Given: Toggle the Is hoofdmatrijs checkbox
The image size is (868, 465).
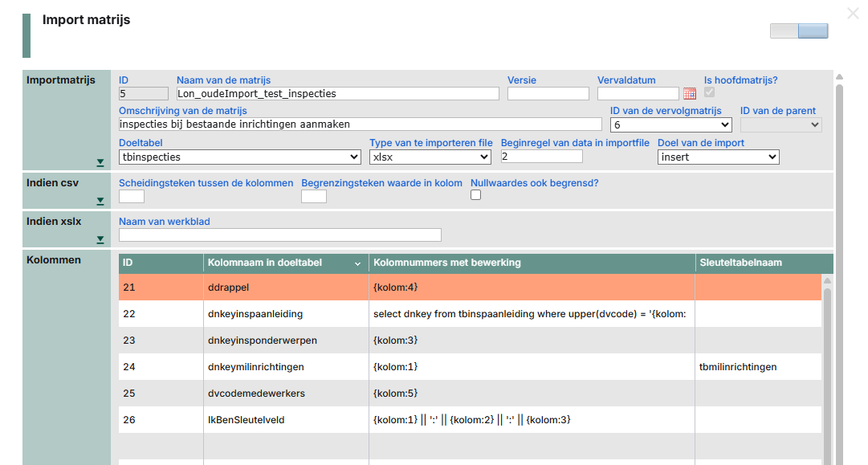Looking at the screenshot, I should 710,93.
